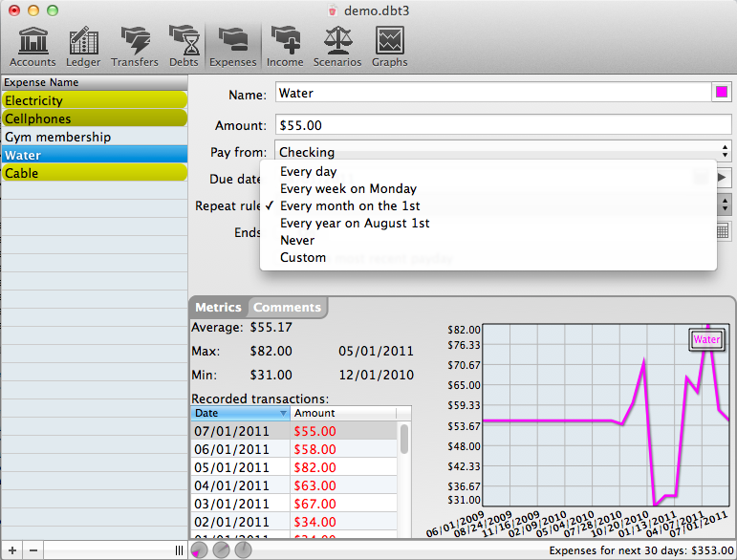Sort transactions by the Date column header
Viewport: 737px width, 560px height.
(240, 413)
